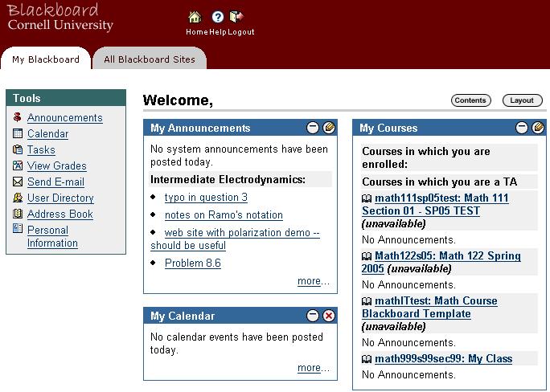Click the Send E-mail envelope icon
550x392 pixels.
[x=17, y=182]
